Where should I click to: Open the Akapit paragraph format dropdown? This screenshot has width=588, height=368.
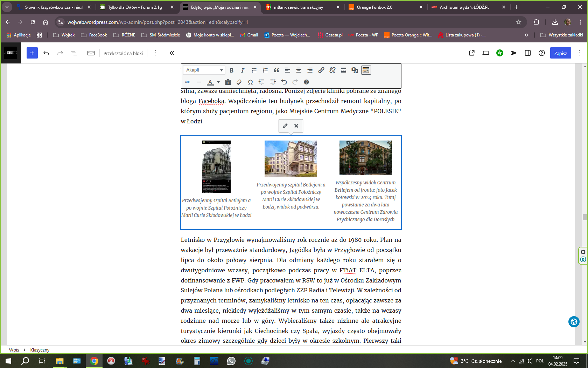[x=204, y=70]
